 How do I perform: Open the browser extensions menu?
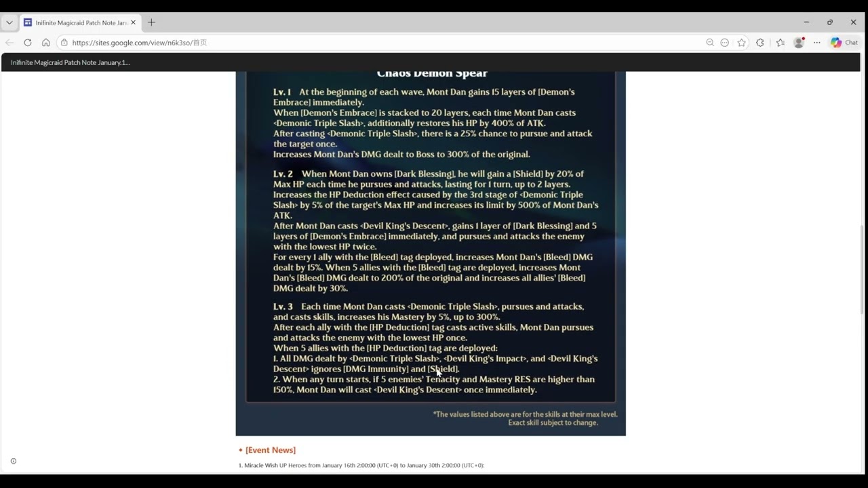(x=760, y=42)
